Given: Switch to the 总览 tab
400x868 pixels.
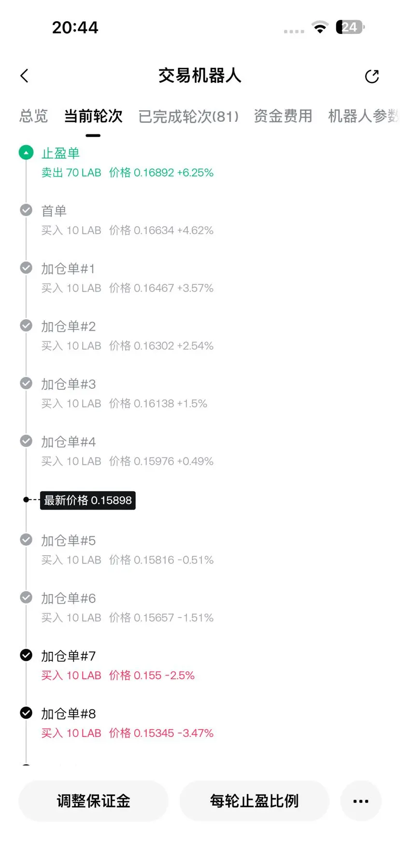Looking at the screenshot, I should point(34,116).
